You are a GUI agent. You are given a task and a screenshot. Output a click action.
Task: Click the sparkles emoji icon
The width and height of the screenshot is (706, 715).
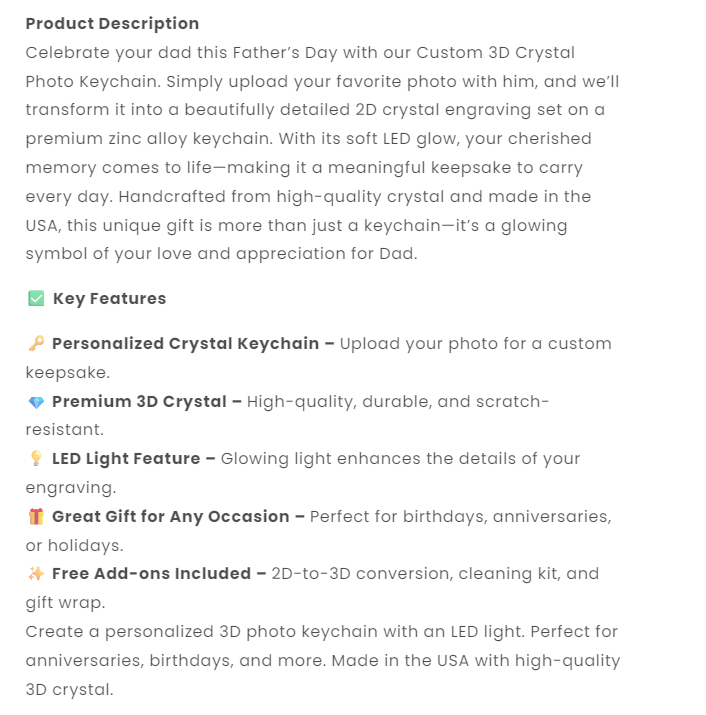click(x=36, y=574)
